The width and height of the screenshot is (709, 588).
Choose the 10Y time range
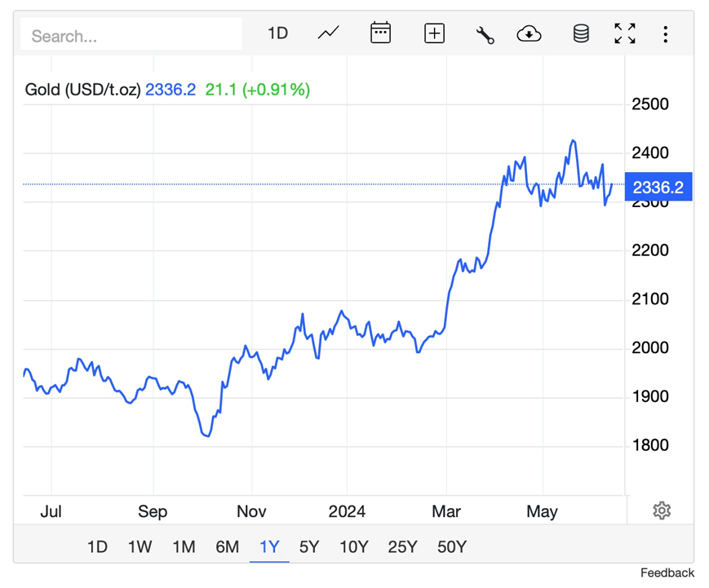353,546
